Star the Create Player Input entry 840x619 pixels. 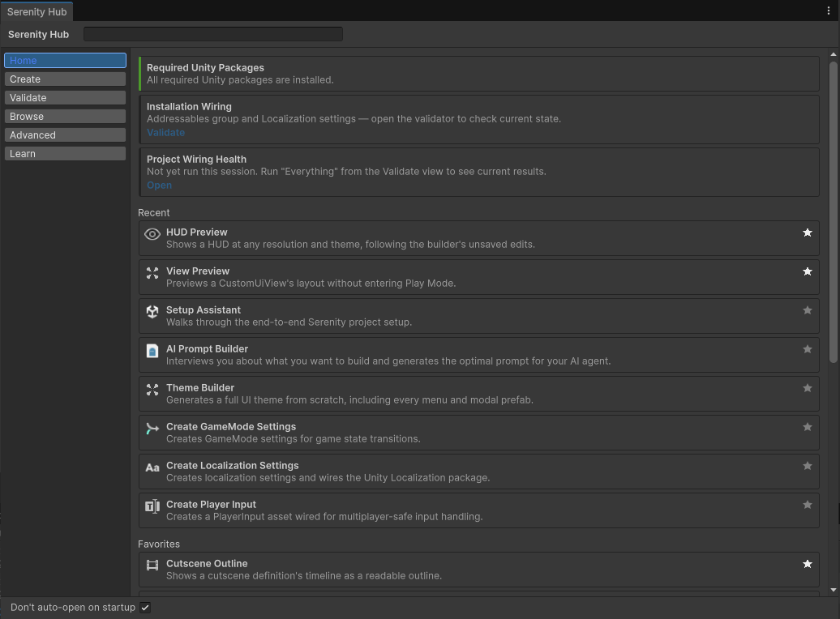pyautogui.click(x=808, y=505)
